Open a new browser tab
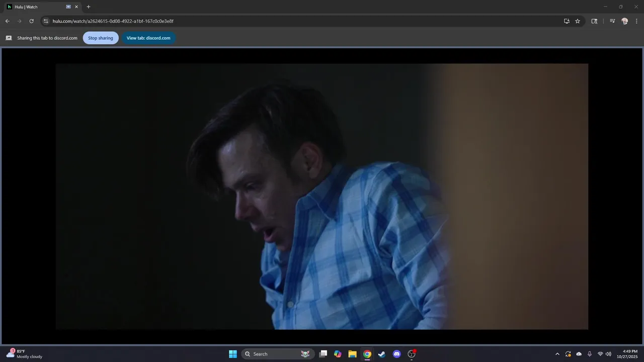 (89, 7)
